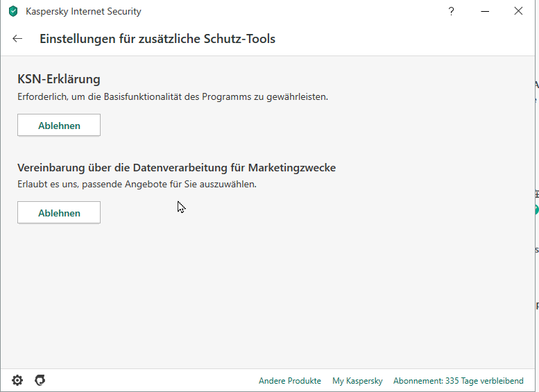Go back using the left arrow
Image resolution: width=539 pixels, height=392 pixels.
17,39
